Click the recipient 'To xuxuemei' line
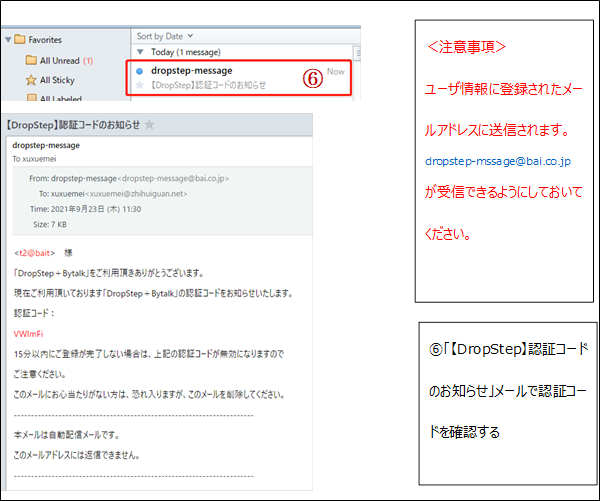This screenshot has height=501, width=600. point(34,158)
